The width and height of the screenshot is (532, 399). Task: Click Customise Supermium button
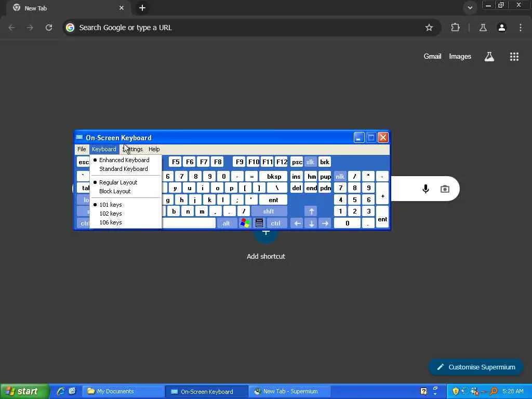click(476, 367)
